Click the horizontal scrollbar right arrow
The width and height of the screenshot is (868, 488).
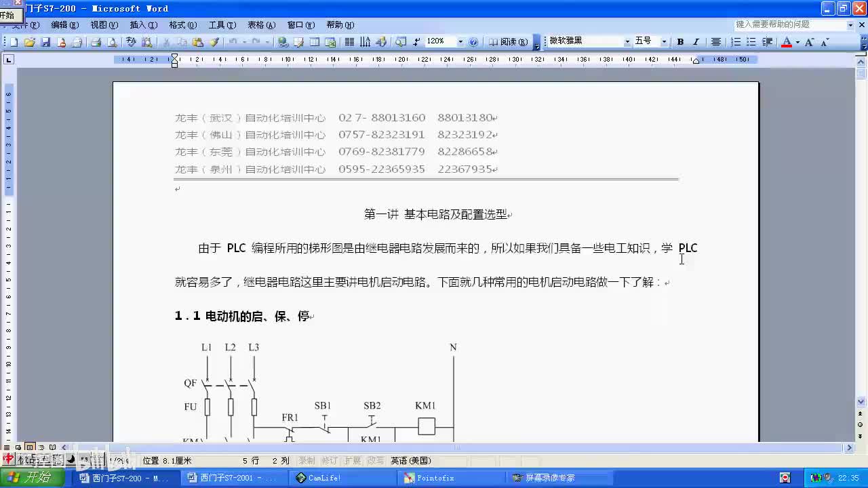849,447
